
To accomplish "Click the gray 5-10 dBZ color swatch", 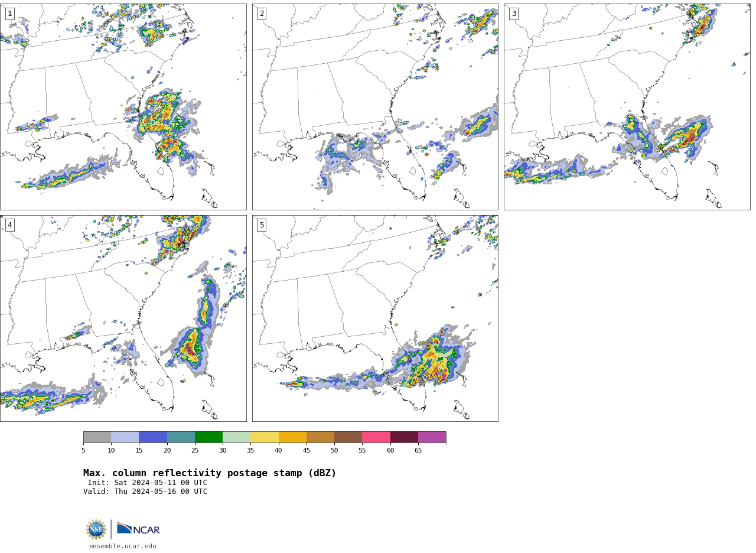I will pos(97,437).
